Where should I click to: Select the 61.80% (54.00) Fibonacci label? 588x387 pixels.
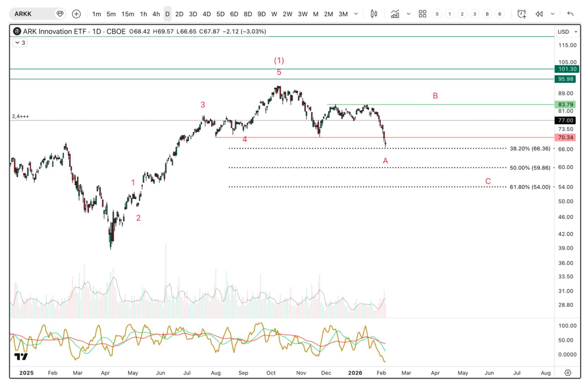pyautogui.click(x=530, y=187)
